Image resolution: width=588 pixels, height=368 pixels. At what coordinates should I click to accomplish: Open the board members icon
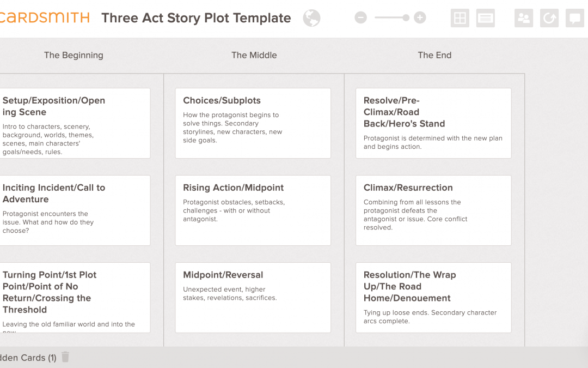(x=524, y=18)
